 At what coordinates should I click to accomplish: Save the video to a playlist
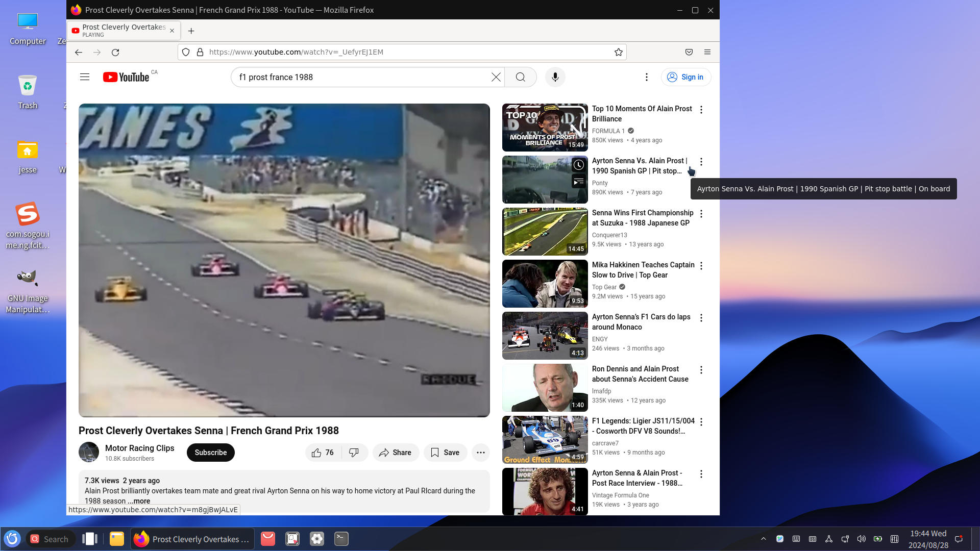pos(445,453)
